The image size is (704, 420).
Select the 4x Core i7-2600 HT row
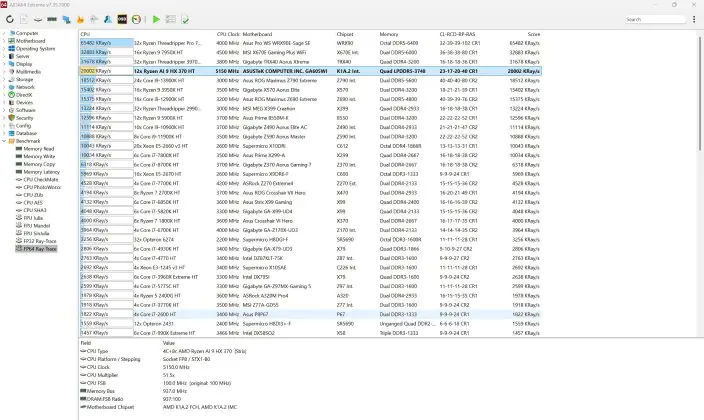click(310, 314)
